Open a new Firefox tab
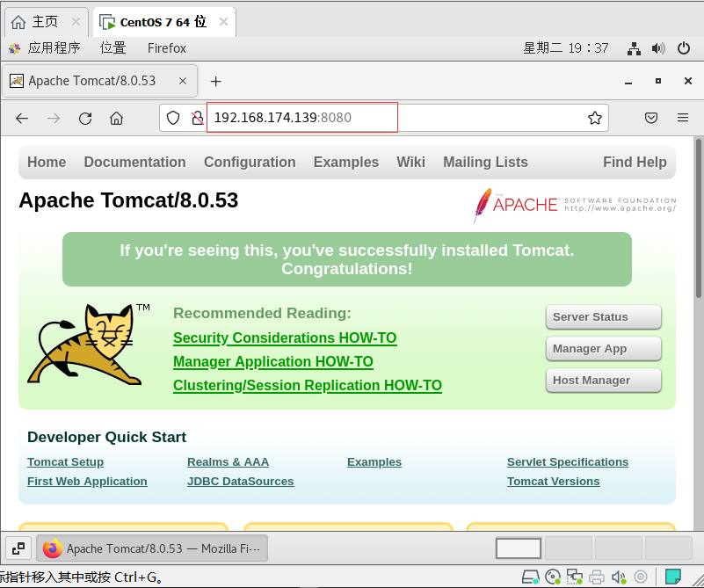 (x=216, y=81)
